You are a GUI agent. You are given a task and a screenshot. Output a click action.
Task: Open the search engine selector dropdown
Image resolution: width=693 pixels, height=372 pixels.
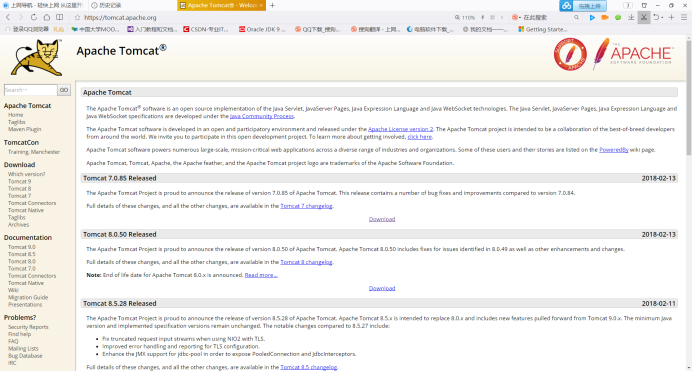coord(516,18)
